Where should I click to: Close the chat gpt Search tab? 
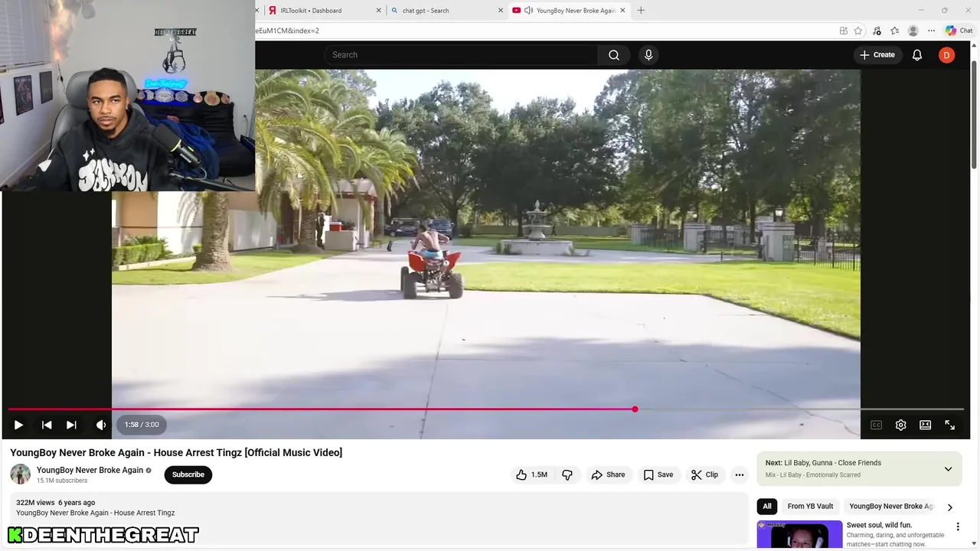(x=501, y=11)
